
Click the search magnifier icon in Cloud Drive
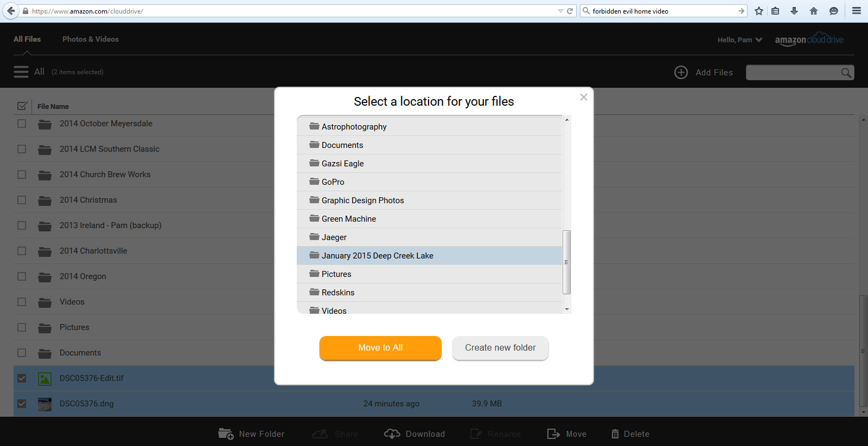pyautogui.click(x=846, y=73)
